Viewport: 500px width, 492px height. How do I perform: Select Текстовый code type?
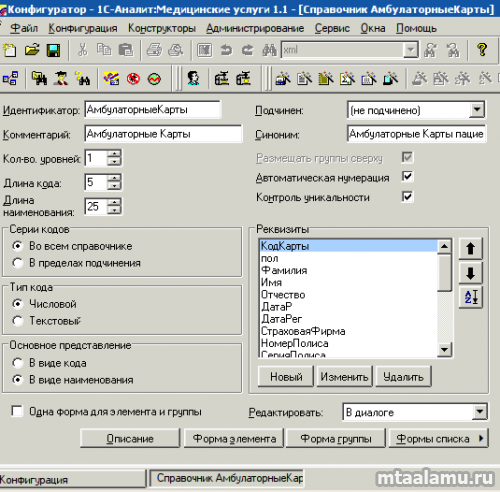(18, 321)
